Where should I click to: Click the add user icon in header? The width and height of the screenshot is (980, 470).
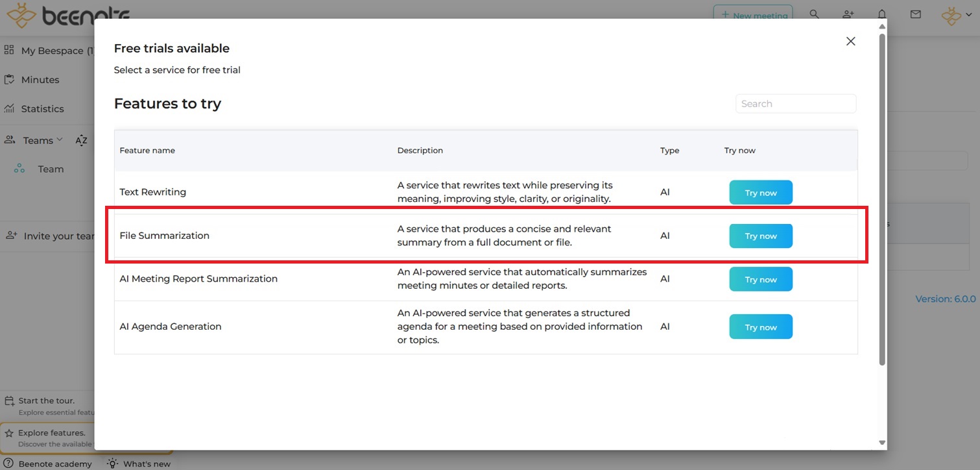(848, 14)
